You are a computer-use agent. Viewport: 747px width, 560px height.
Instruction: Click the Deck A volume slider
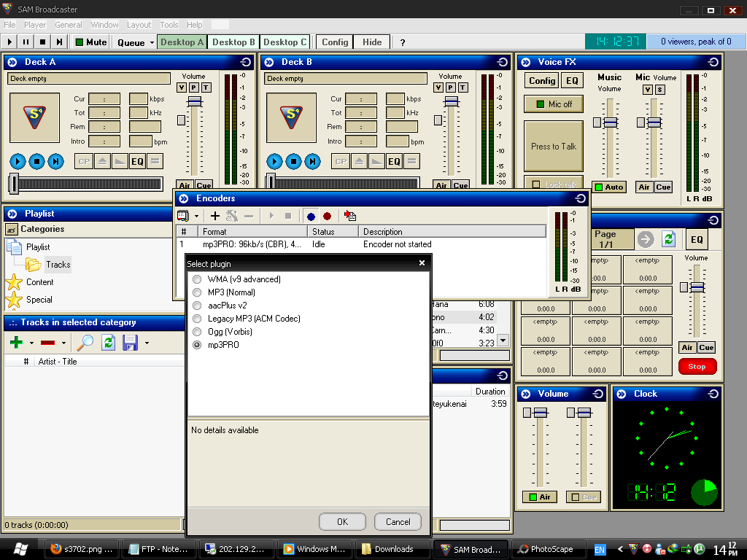pos(194,101)
